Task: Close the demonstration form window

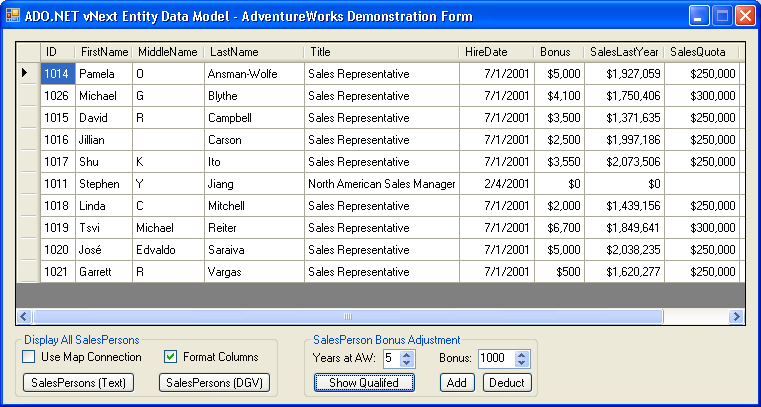Action: tap(744, 16)
